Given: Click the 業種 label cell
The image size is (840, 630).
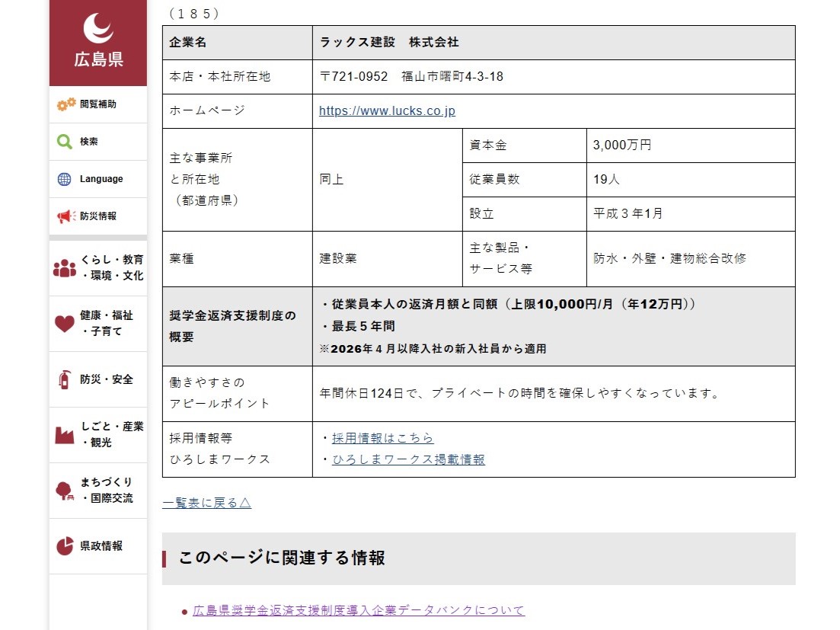Looking at the screenshot, I should [238, 259].
